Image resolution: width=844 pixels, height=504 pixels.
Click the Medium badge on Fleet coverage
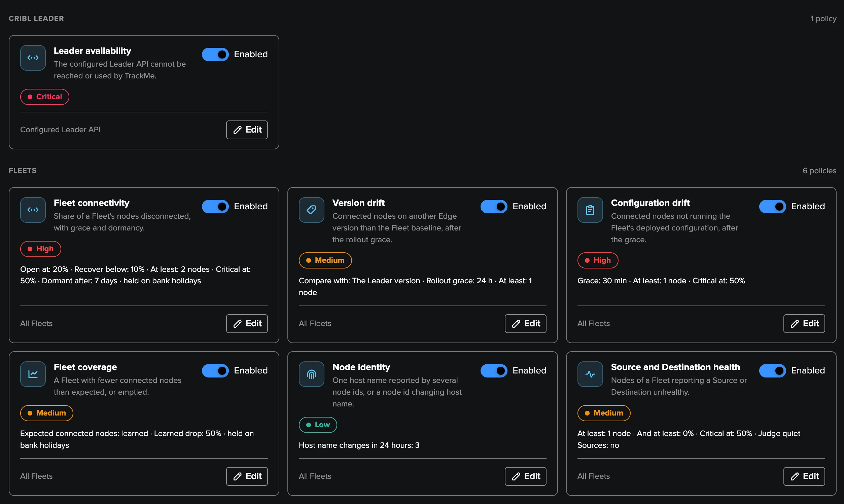[47, 413]
